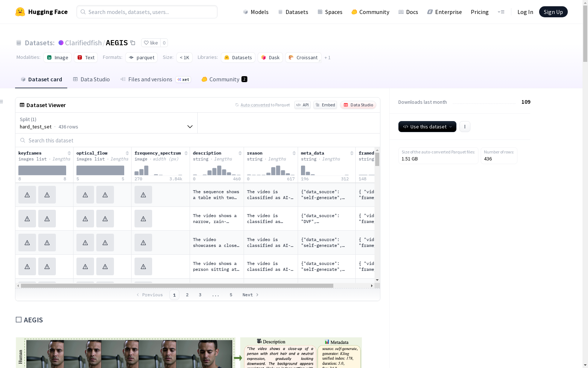Viewport: 588px width, 368px height.
Task: Go to Models in top navigation
Action: click(256, 12)
